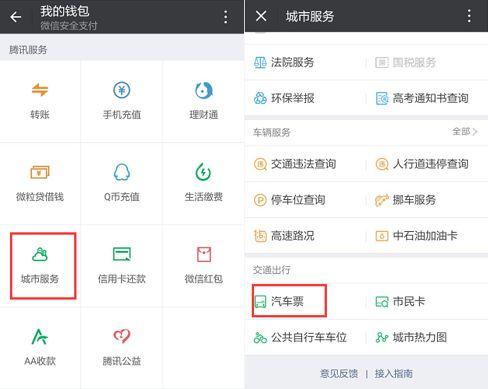Tap the 人行道违停查询 text label
Image resolution: width=488 pixels, height=389 pixels.
pos(431,164)
